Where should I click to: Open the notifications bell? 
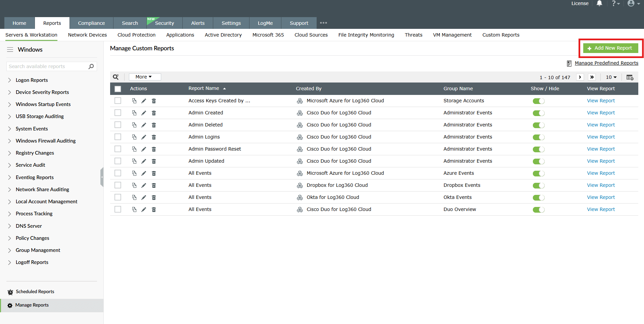pyautogui.click(x=599, y=3)
